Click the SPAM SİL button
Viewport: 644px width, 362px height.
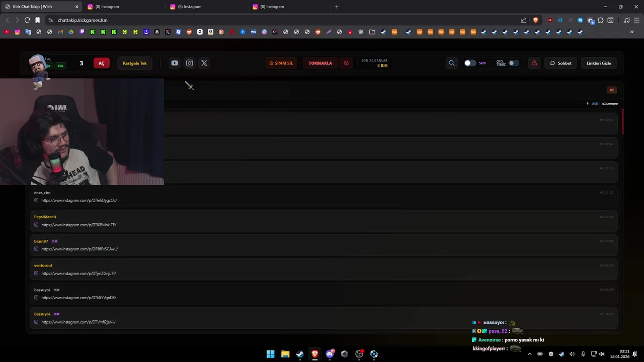[281, 63]
